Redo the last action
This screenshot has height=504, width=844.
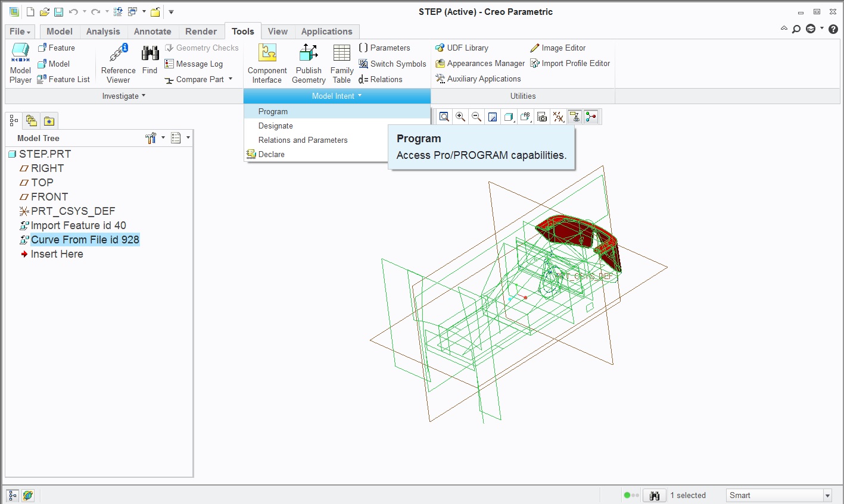[95, 12]
